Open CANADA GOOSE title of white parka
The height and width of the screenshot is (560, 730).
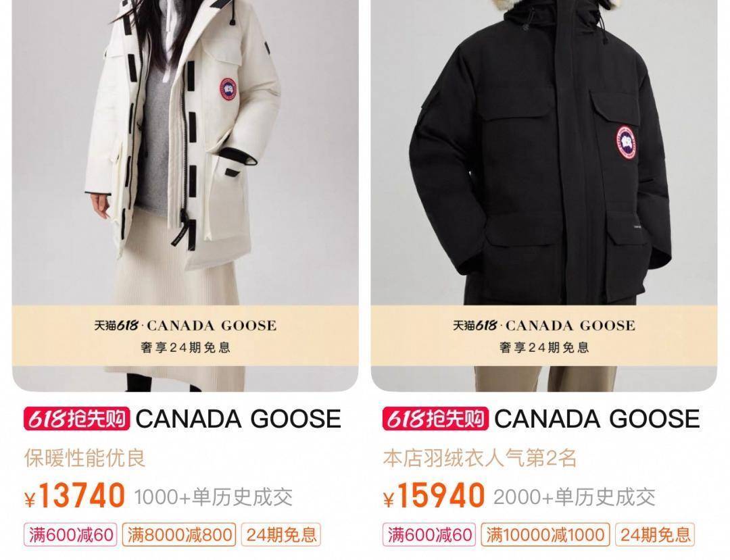239,419
